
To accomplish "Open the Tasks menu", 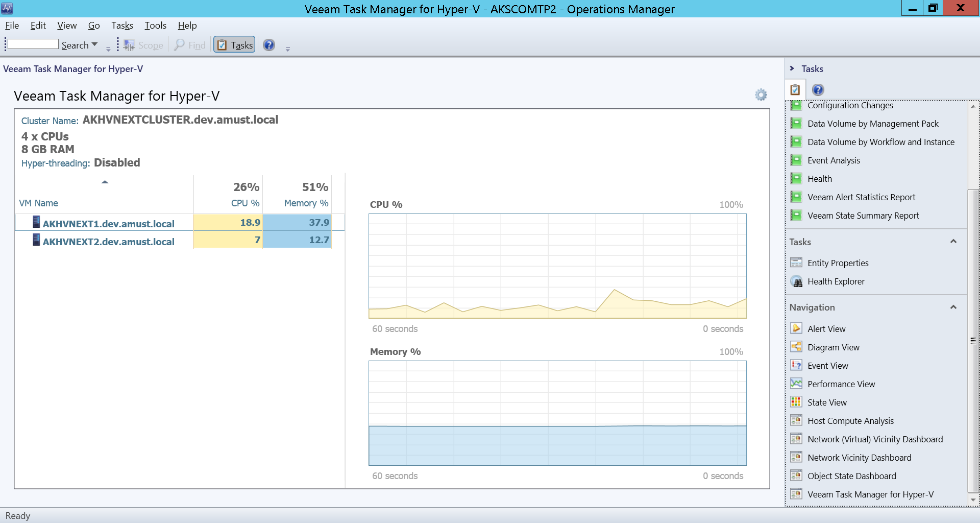I will click(122, 26).
